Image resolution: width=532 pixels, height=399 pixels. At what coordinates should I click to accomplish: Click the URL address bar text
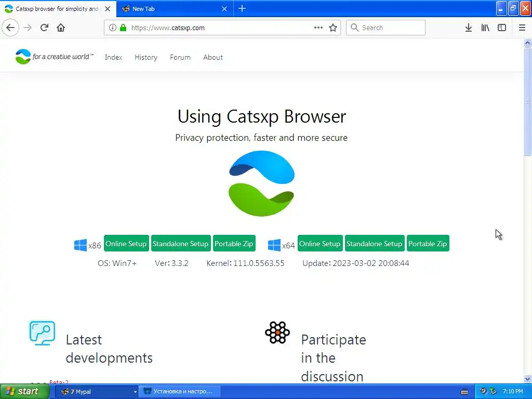pyautogui.click(x=168, y=28)
